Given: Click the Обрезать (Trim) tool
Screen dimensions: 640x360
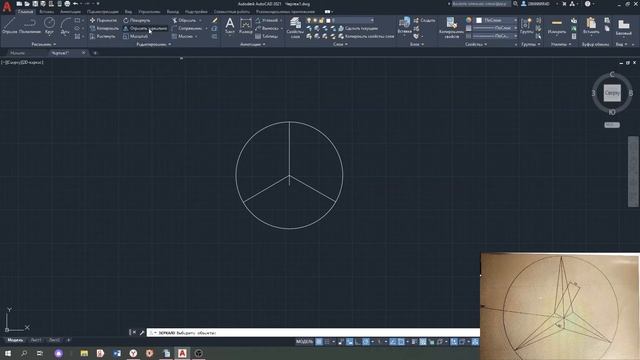Looking at the screenshot, I should click(184, 20).
